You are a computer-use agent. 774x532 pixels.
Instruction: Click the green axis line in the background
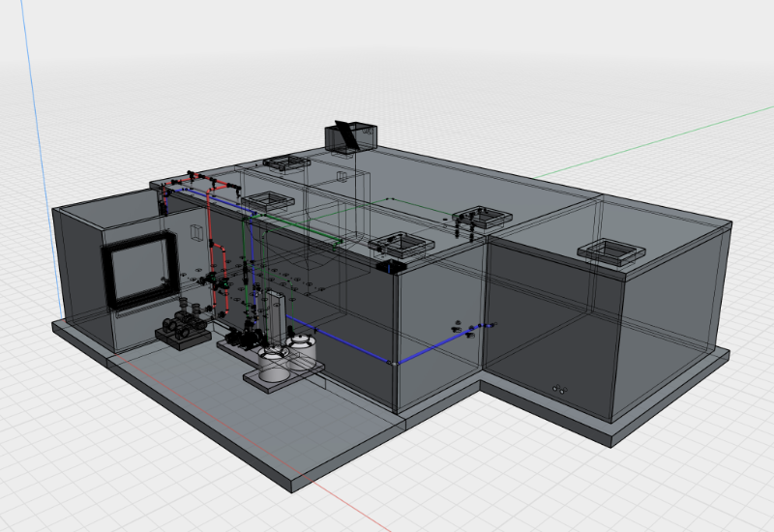tap(658, 143)
